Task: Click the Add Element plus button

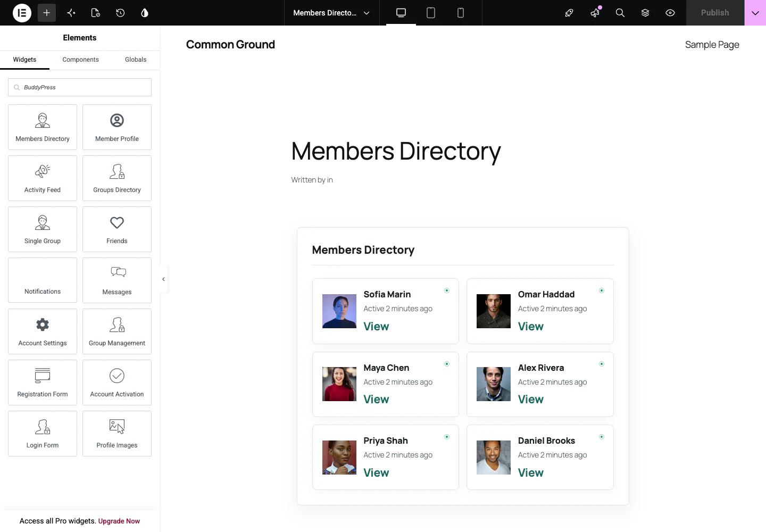Action: [47, 13]
